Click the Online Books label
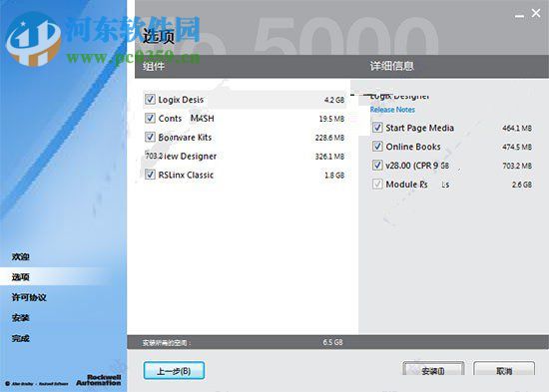The image size is (549, 392). point(413,147)
